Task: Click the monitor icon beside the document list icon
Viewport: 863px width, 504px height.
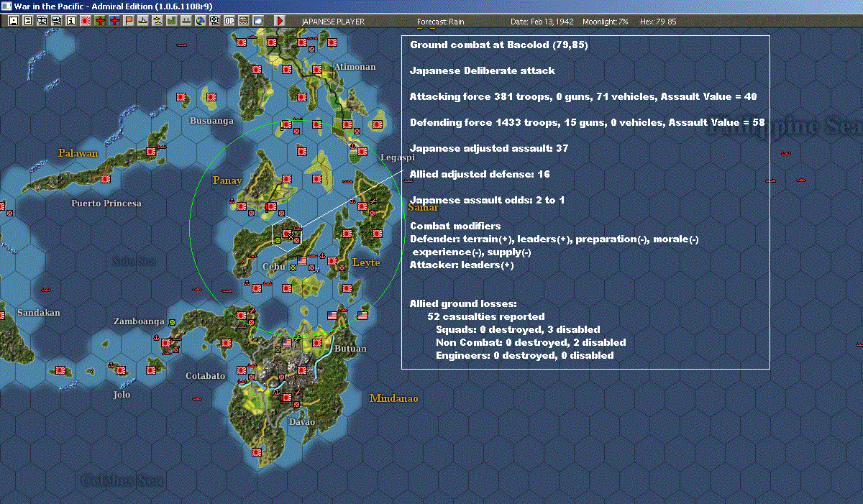Action: [x=42, y=21]
